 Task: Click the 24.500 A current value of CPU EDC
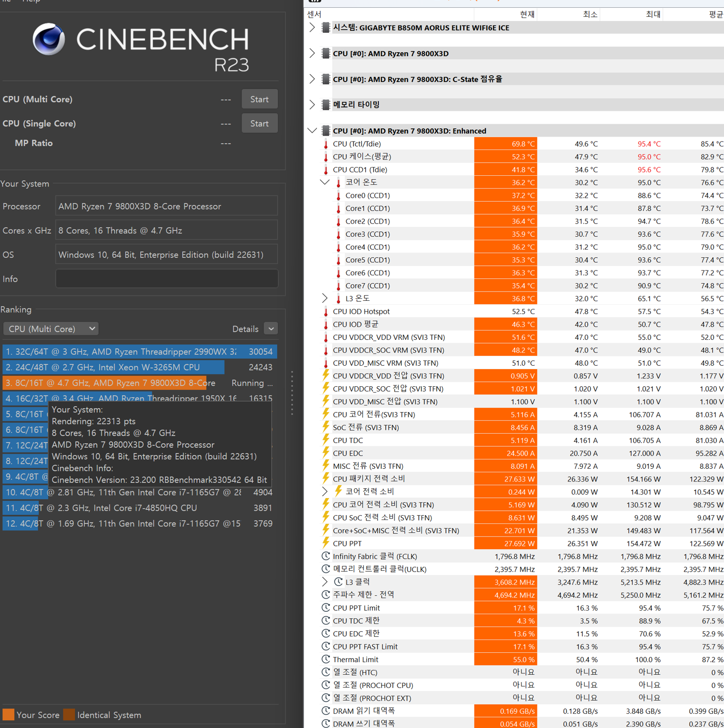coord(520,453)
